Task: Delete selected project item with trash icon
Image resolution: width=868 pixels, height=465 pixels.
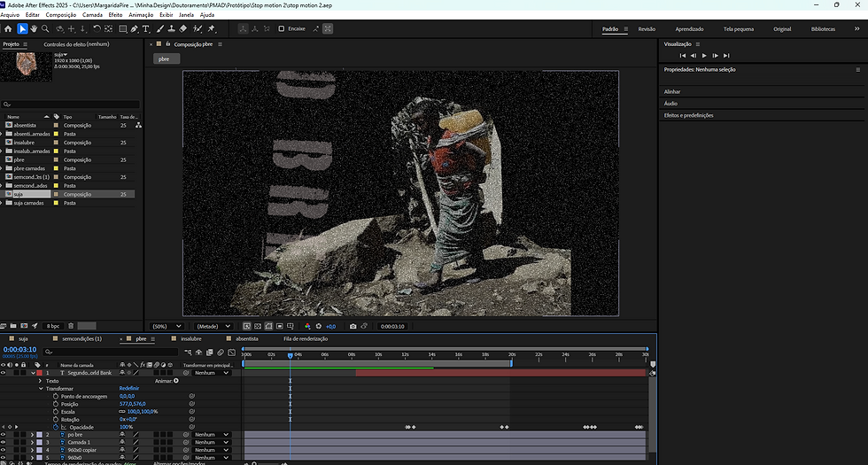Action: coord(71,326)
